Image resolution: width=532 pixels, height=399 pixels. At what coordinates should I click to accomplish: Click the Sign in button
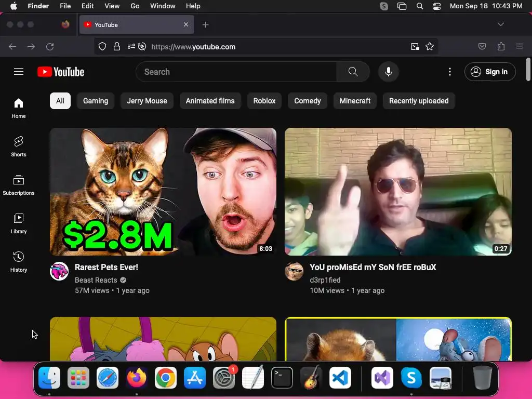click(x=490, y=72)
